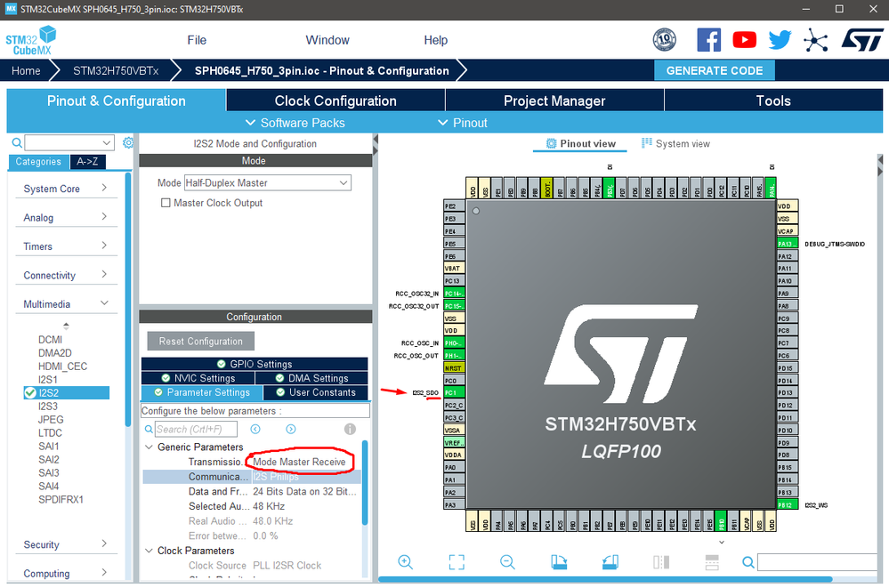Open NVIC Settings tab
The image size is (889, 588).
[198, 378]
